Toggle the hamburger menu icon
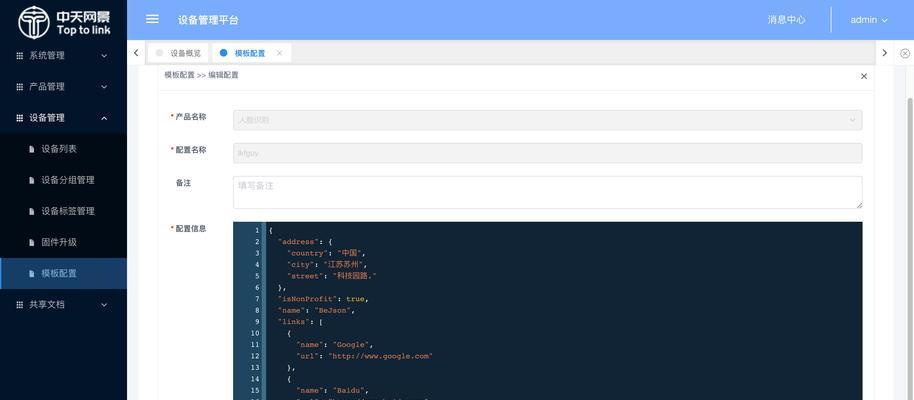The image size is (914, 400). [152, 19]
